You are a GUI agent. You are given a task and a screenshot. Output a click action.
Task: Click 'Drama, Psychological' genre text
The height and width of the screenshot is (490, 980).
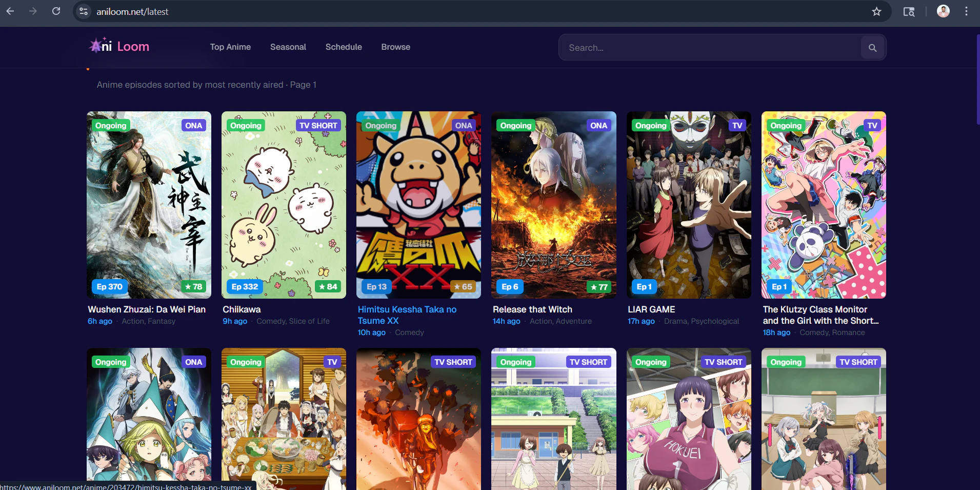coord(702,321)
